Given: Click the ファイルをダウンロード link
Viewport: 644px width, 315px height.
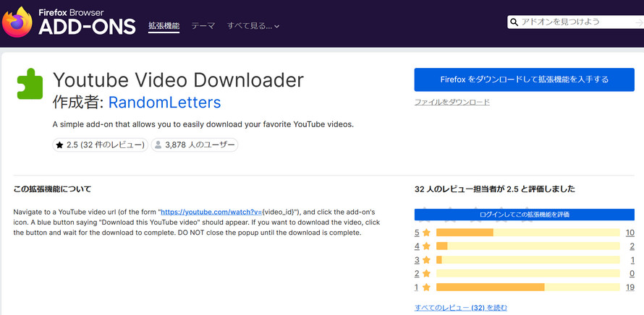Looking at the screenshot, I should click(452, 102).
